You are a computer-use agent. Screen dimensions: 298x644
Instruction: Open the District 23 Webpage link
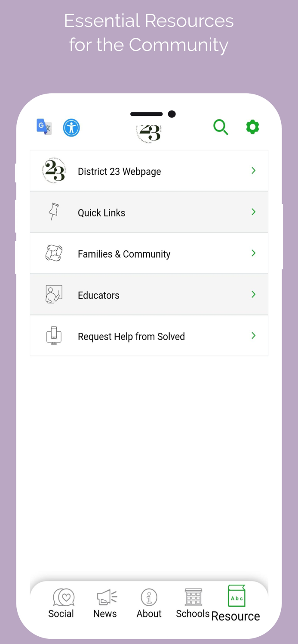click(x=120, y=172)
